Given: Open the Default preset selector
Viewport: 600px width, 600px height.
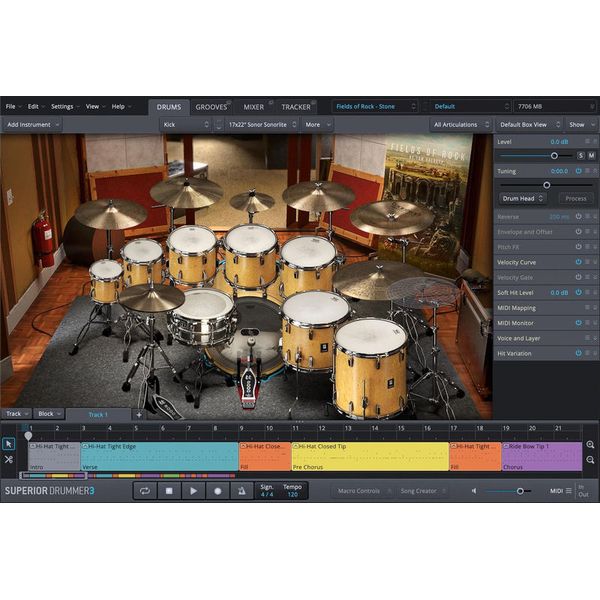Looking at the screenshot, I should (x=471, y=106).
